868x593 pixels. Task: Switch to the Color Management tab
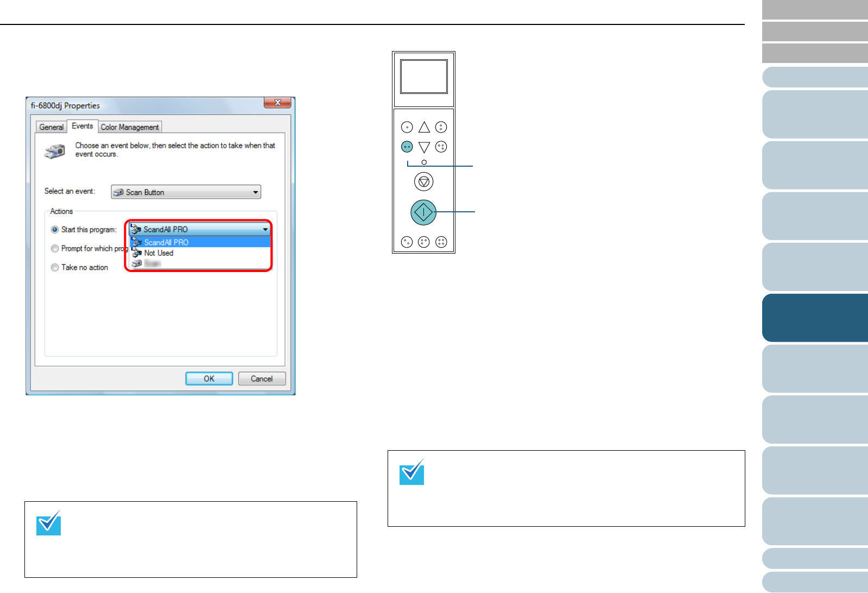click(x=130, y=127)
